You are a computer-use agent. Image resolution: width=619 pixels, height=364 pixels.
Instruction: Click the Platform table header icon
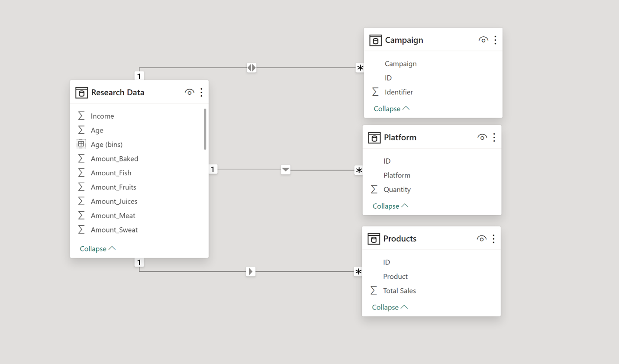374,138
